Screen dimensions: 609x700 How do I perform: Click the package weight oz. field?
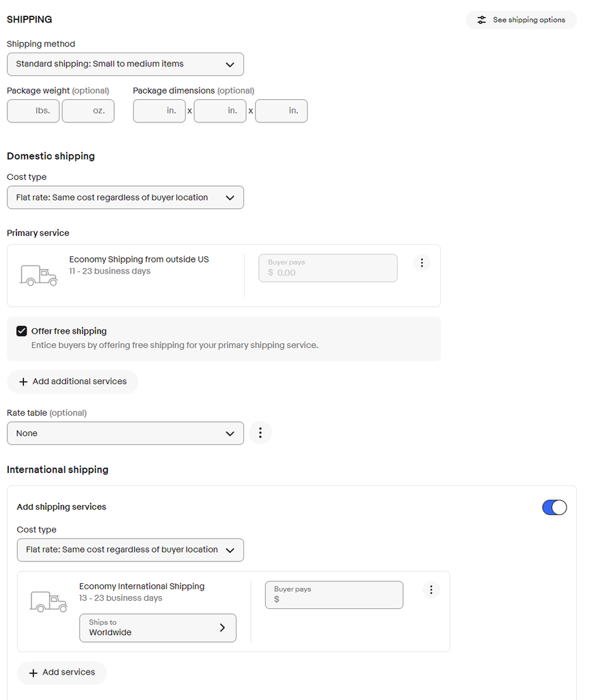[x=88, y=111]
